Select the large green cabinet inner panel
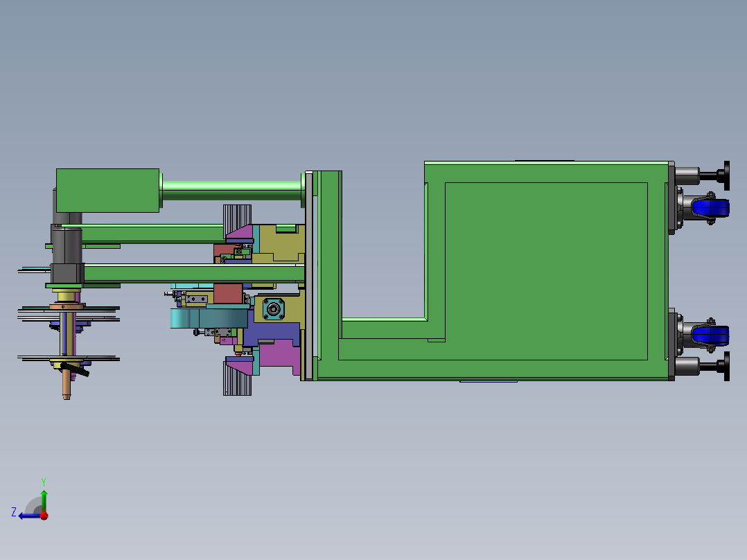Screen dimensions: 747x560 click(x=546, y=271)
